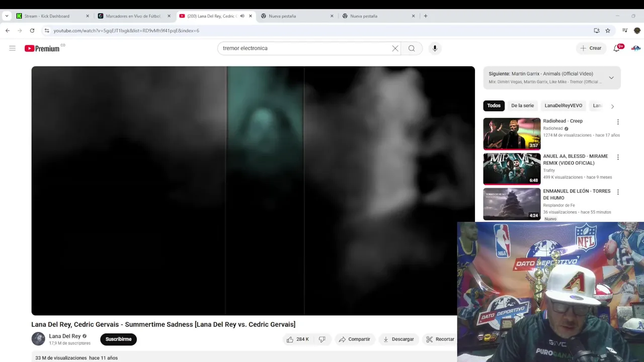Go back with browser back arrow

[x=8, y=31]
